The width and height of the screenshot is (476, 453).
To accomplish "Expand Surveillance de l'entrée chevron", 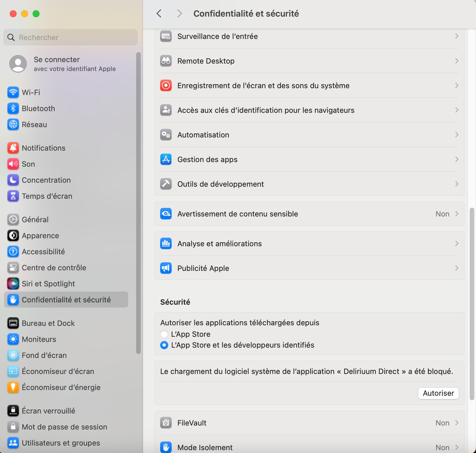I will [x=457, y=36].
